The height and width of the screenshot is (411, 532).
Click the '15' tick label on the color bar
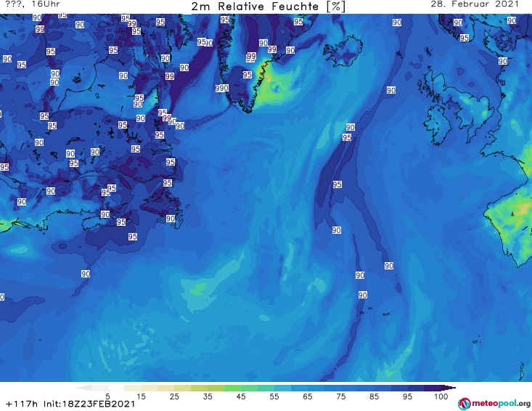coord(141,396)
